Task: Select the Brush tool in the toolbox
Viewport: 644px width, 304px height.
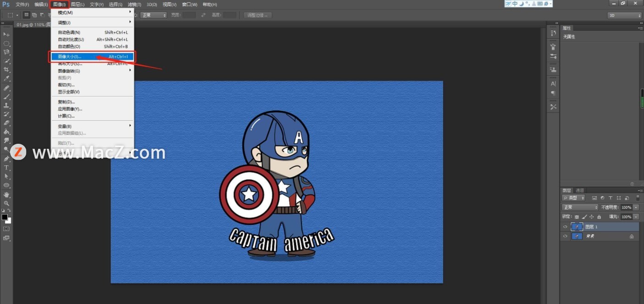Action: click(6, 97)
